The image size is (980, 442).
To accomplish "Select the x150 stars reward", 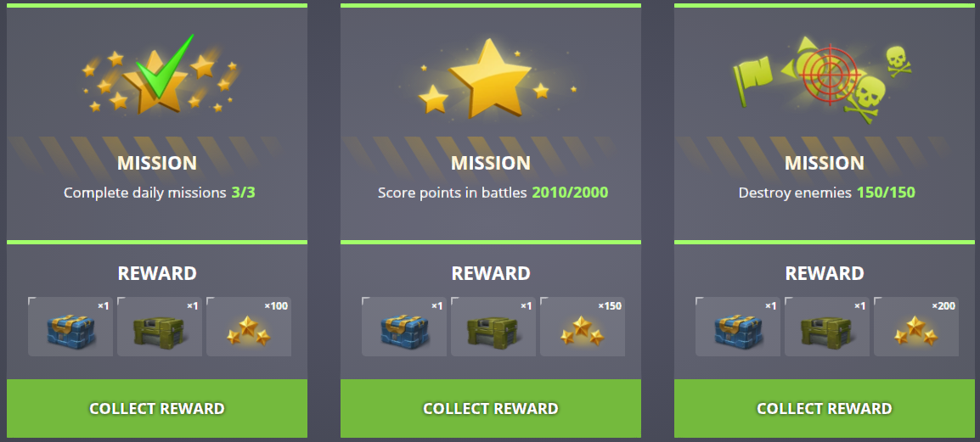I will click(x=583, y=327).
